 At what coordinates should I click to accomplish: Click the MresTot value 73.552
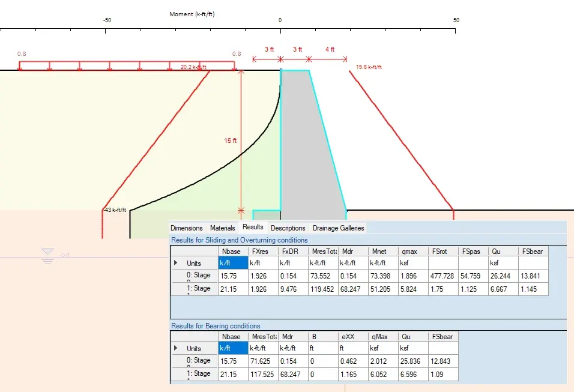(x=323, y=276)
